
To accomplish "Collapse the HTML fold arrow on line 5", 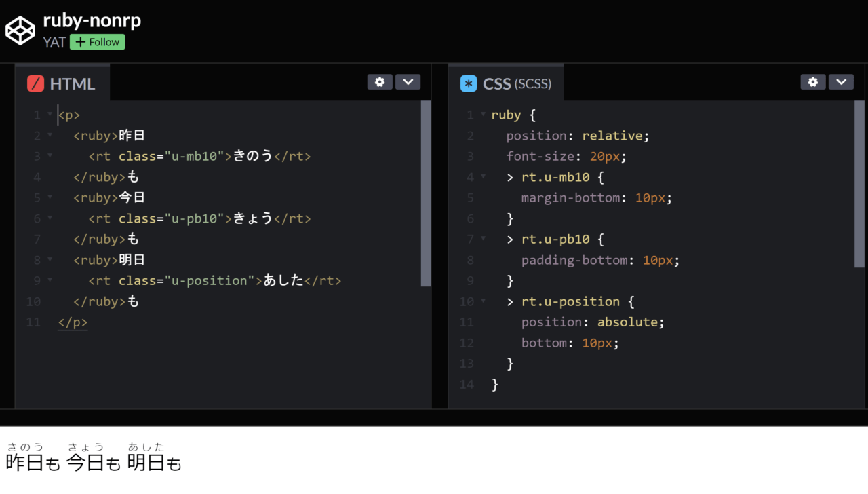I will 50,197.
